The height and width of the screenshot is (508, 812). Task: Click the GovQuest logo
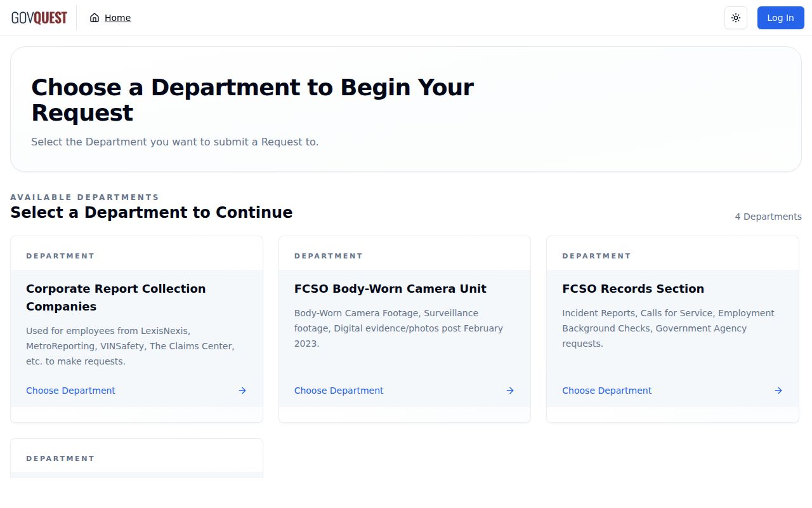(x=39, y=18)
